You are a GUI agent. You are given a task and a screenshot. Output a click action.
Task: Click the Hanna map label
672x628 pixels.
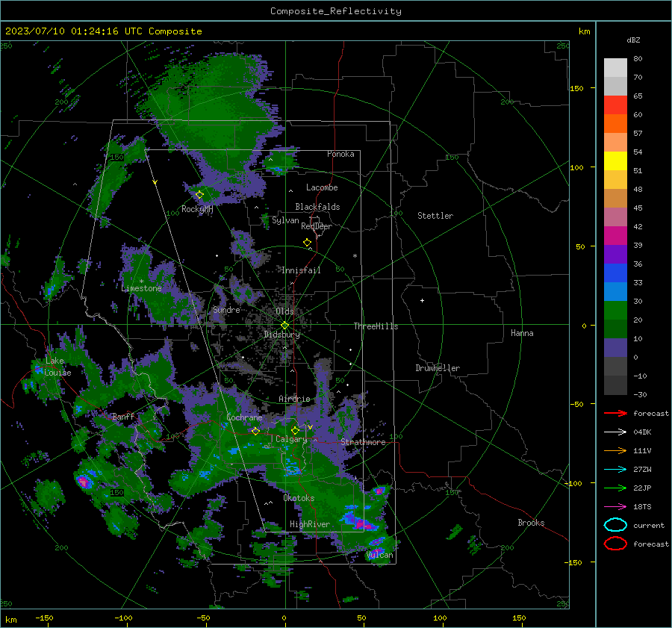pos(522,333)
